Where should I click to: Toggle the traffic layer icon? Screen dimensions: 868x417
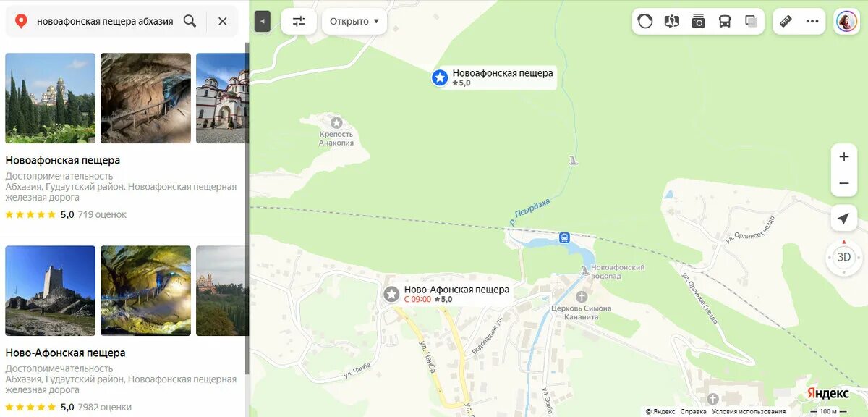pos(645,21)
